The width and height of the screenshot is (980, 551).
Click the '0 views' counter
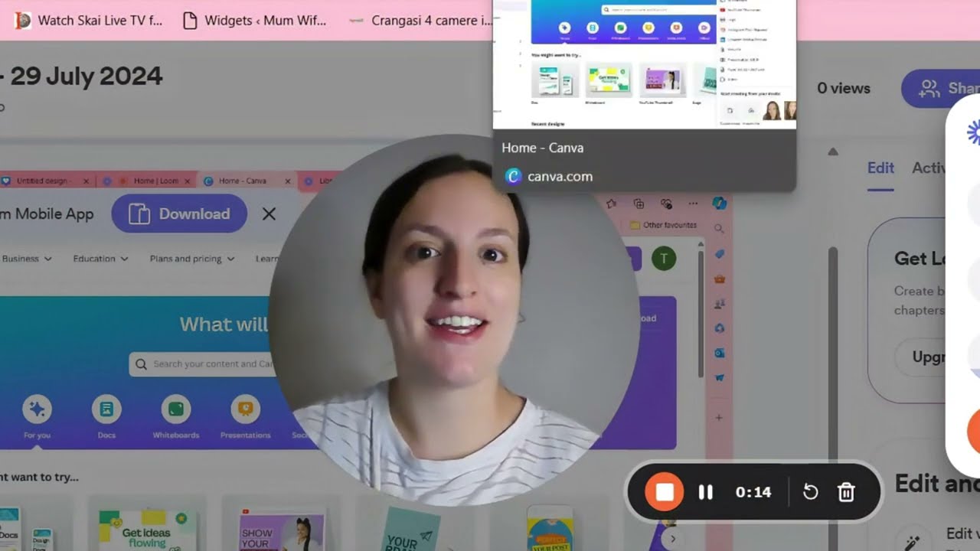coord(844,88)
